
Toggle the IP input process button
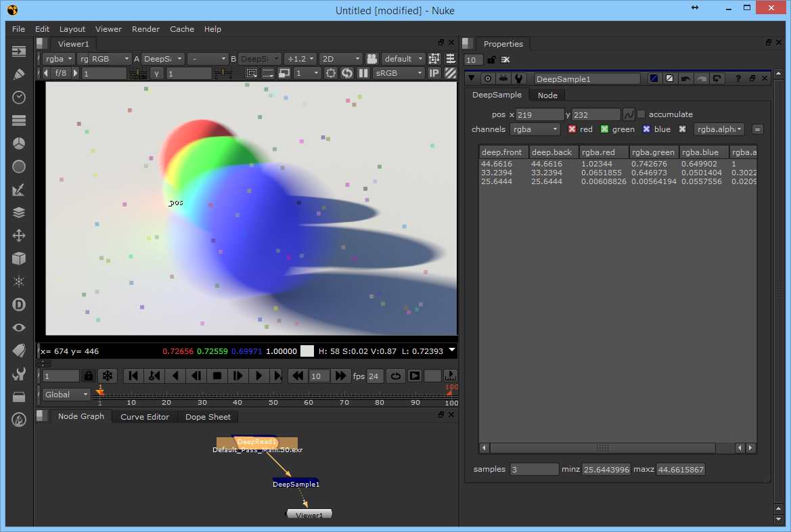434,73
